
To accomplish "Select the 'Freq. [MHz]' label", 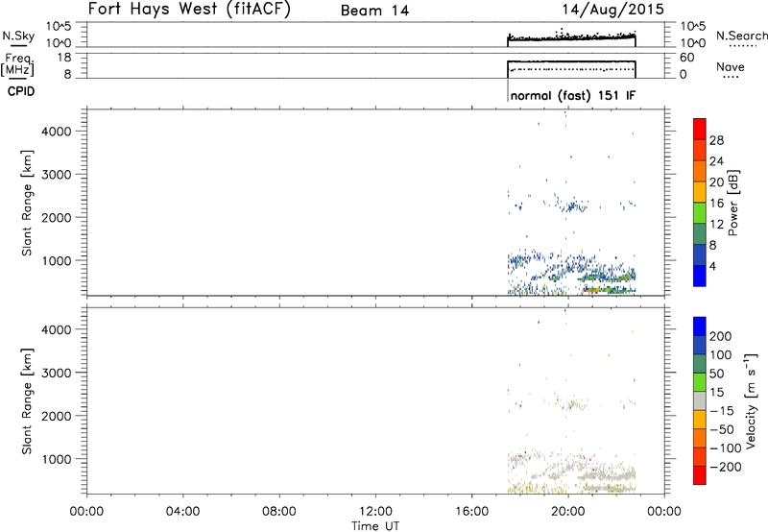I will pyautogui.click(x=17, y=64).
